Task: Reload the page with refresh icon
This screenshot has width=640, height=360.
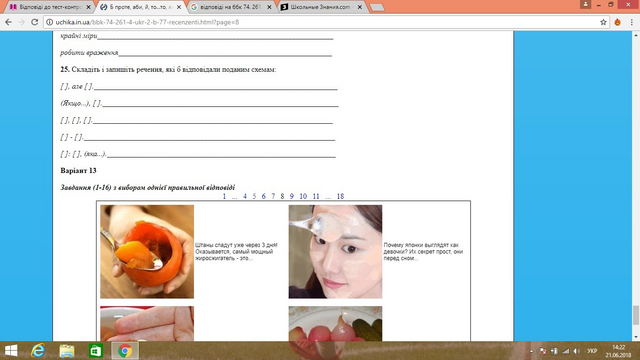Action: click(x=35, y=22)
